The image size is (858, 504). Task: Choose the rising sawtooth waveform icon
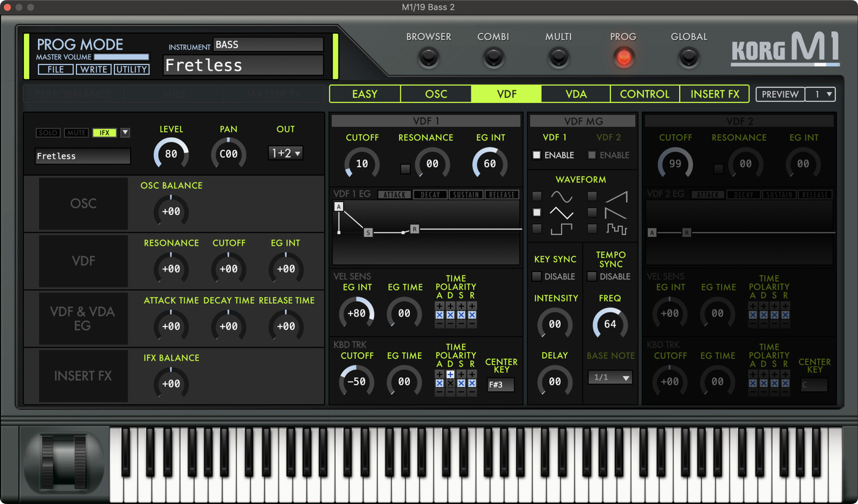(616, 197)
